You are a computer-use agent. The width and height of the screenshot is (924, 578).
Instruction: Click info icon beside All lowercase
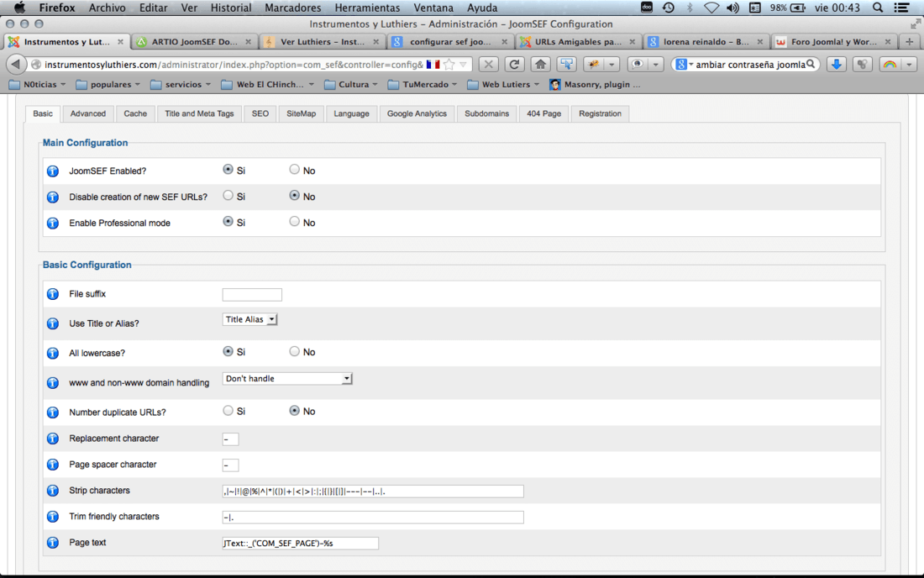tap(53, 353)
